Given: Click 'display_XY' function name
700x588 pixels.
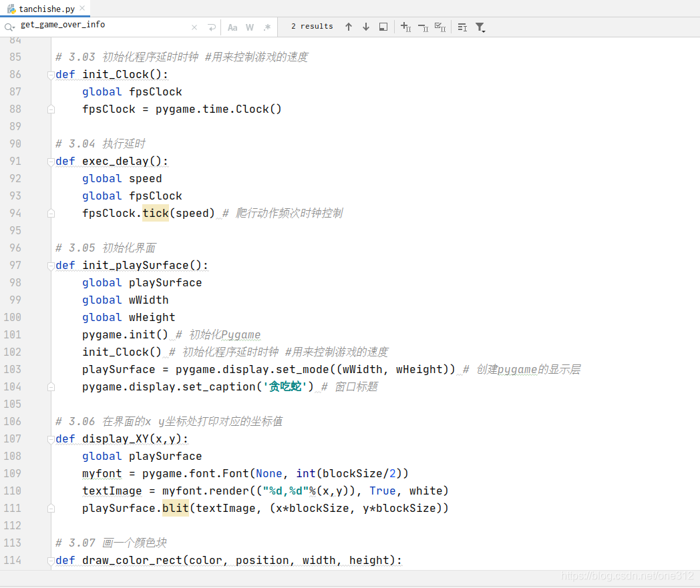Looking at the screenshot, I should tap(115, 439).
